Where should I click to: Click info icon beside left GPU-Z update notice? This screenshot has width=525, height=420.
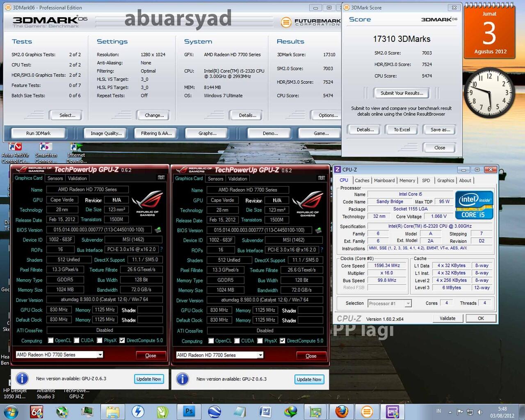pos(22,379)
